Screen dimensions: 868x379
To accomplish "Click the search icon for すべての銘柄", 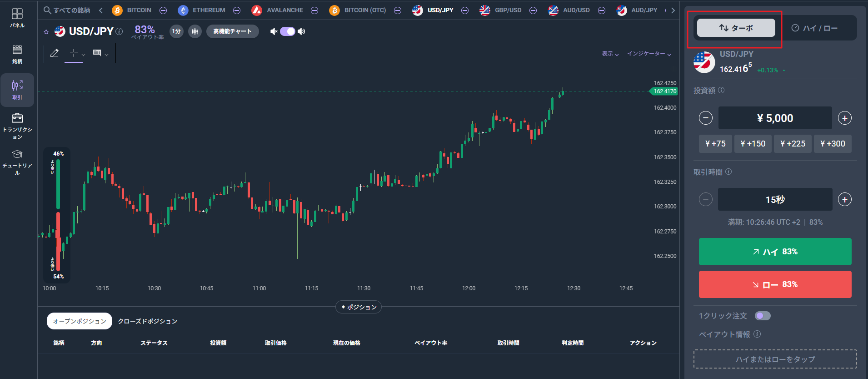I will tap(47, 10).
